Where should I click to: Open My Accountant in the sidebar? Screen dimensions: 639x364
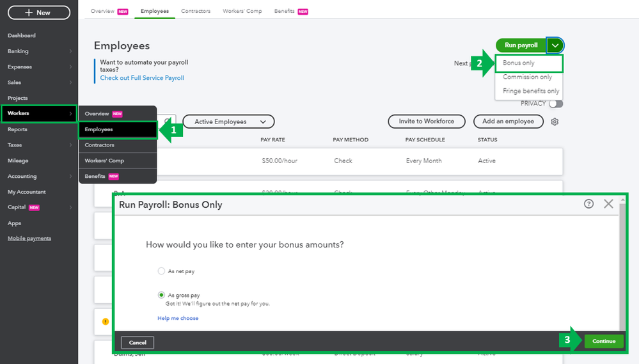tap(26, 192)
